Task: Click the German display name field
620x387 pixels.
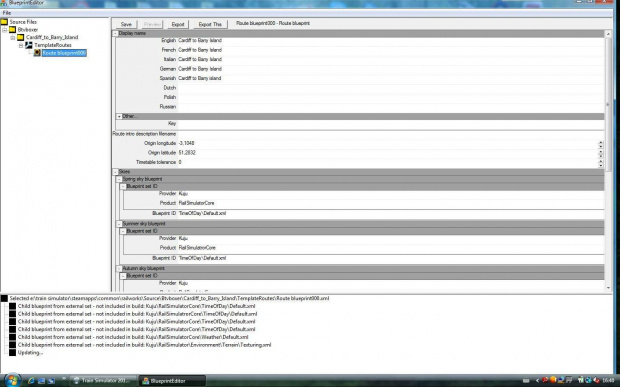Action: click(x=391, y=69)
